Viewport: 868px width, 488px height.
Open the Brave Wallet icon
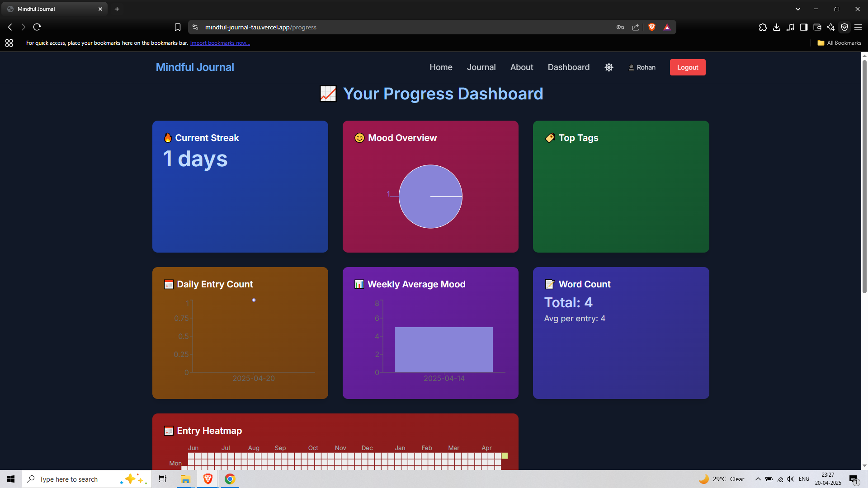point(817,27)
